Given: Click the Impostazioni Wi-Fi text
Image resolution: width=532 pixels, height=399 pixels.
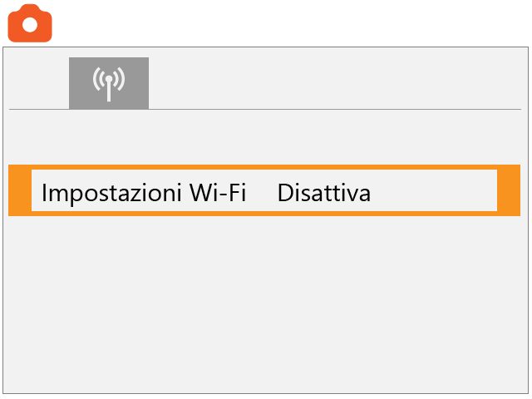Looking at the screenshot, I should (x=144, y=193).
